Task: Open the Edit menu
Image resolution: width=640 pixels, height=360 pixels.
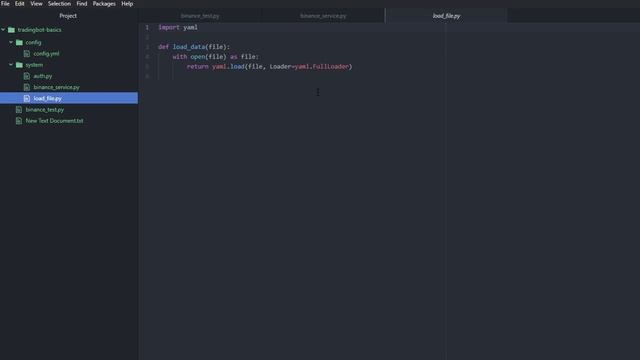Action: click(x=20, y=4)
